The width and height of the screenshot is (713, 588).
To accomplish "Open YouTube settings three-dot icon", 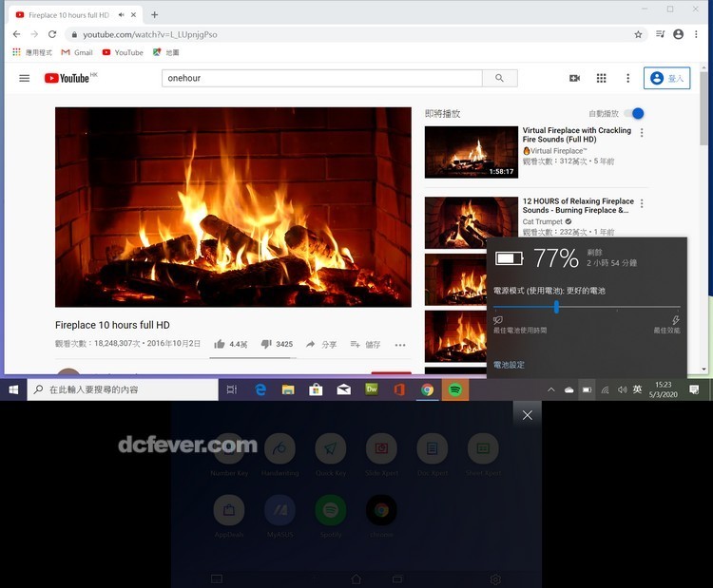I will 628,78.
